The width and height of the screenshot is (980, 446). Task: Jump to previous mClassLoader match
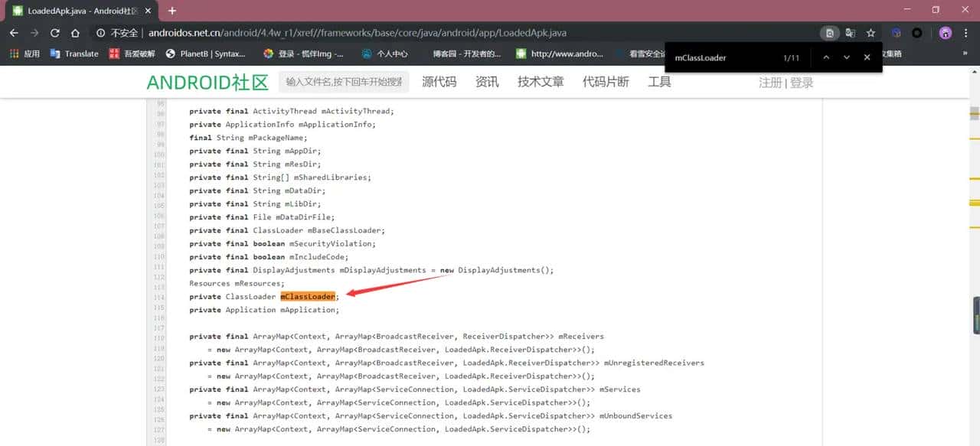click(x=826, y=57)
